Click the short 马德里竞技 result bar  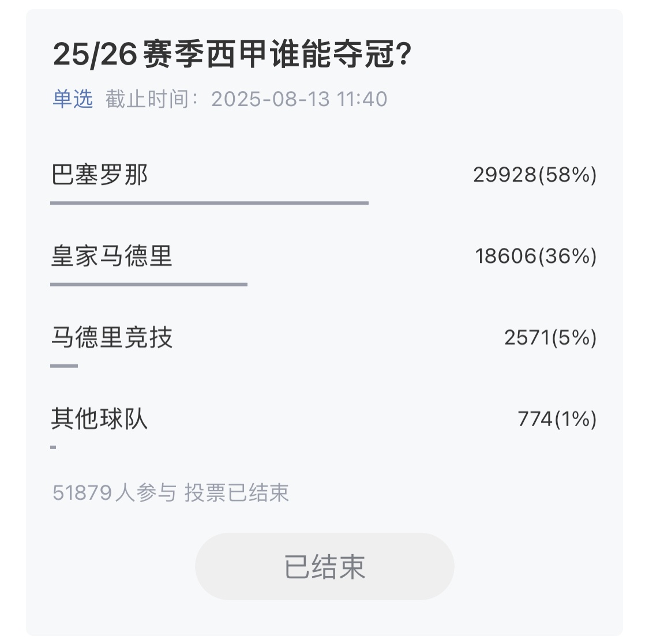(64, 366)
